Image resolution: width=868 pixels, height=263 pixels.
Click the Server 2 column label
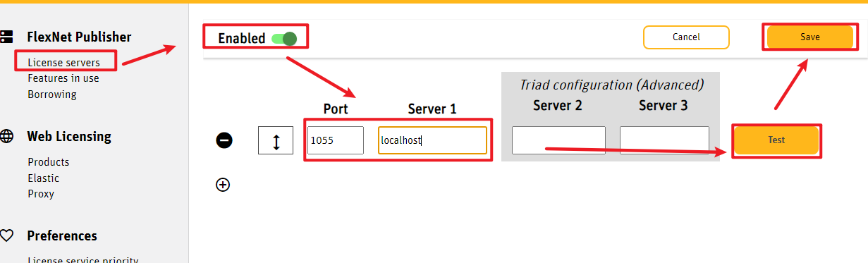(x=557, y=106)
